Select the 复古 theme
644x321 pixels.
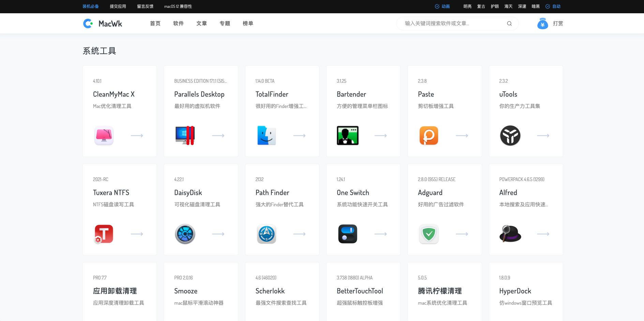(x=481, y=6)
